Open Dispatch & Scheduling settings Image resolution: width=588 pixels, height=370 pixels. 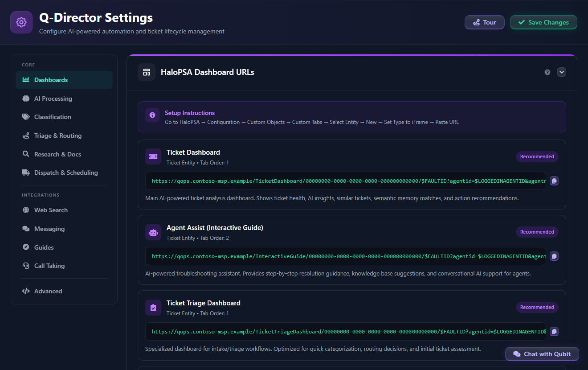point(64,173)
